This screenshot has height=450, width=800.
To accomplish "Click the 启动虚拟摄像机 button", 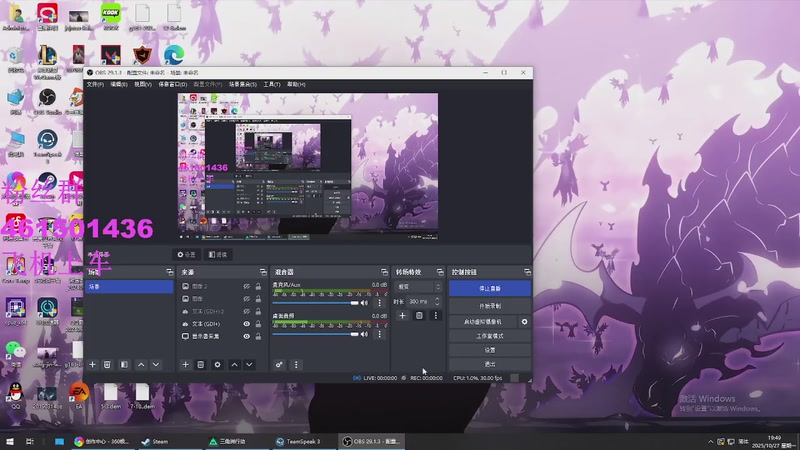I will (483, 322).
